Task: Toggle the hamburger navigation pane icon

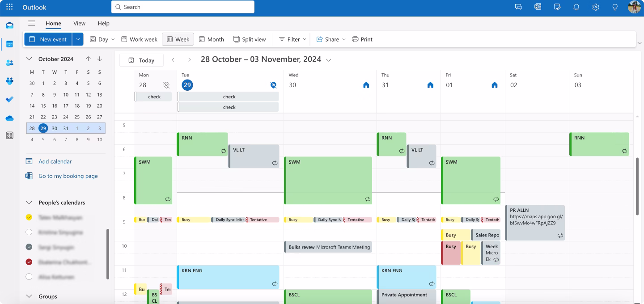Action: [x=31, y=23]
